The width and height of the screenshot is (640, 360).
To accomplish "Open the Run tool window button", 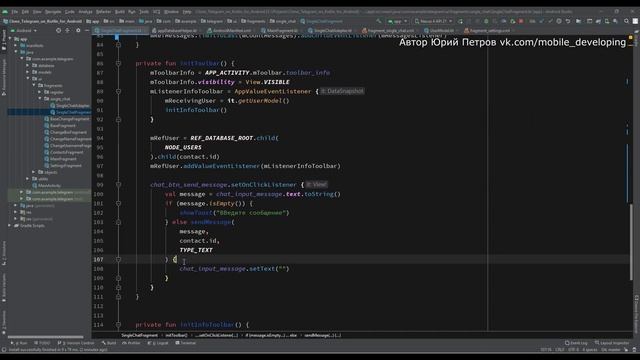I will click(x=19, y=343).
